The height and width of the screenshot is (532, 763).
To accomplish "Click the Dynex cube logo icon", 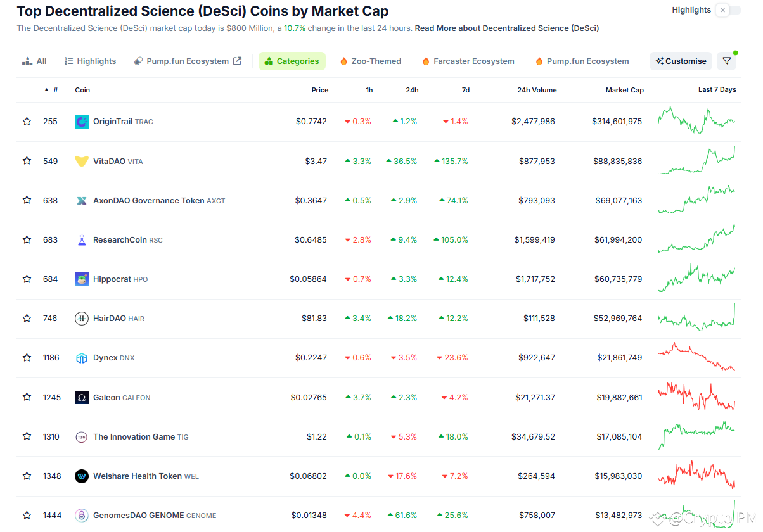I will point(82,358).
